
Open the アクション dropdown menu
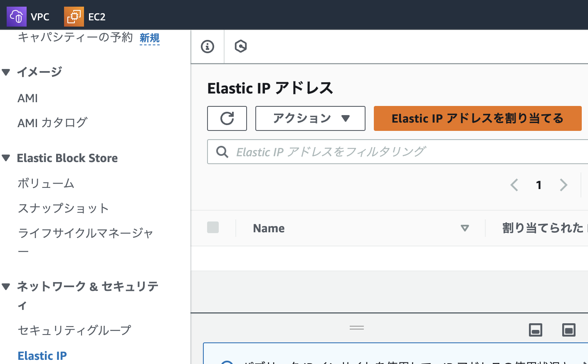coord(310,118)
